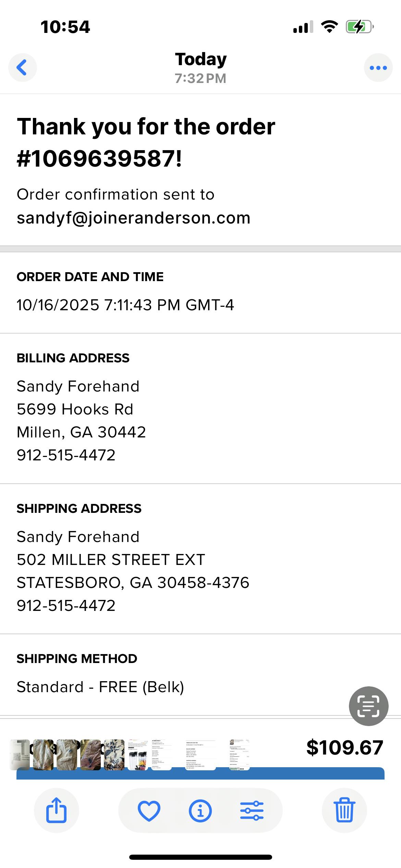This screenshot has height=868, width=401.
Task: Jump to the QR code document thumbnail
Action: [21, 755]
